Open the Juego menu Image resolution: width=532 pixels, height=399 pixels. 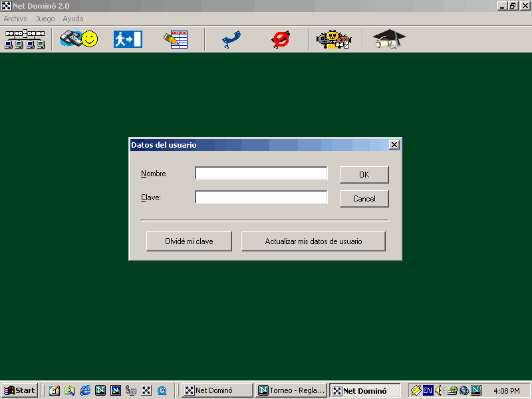(45, 19)
